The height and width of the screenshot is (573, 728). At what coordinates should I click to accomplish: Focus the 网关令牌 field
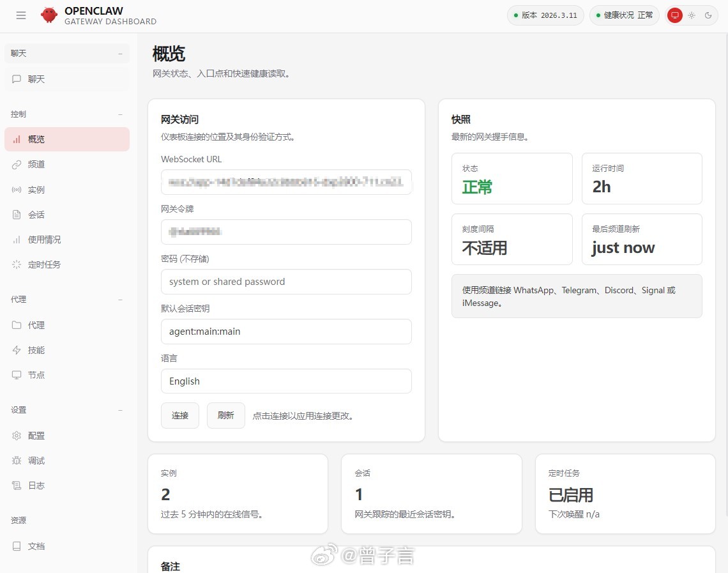(286, 232)
